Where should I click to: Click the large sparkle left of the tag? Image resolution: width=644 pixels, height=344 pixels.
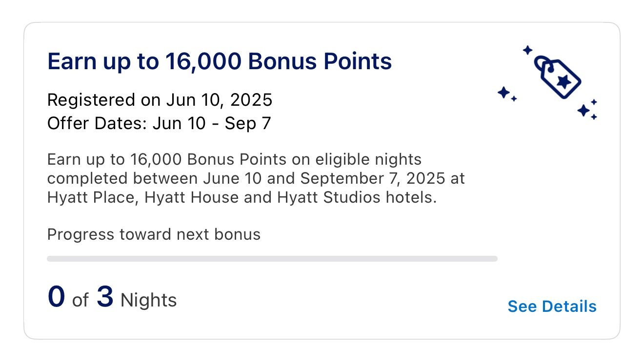click(503, 92)
